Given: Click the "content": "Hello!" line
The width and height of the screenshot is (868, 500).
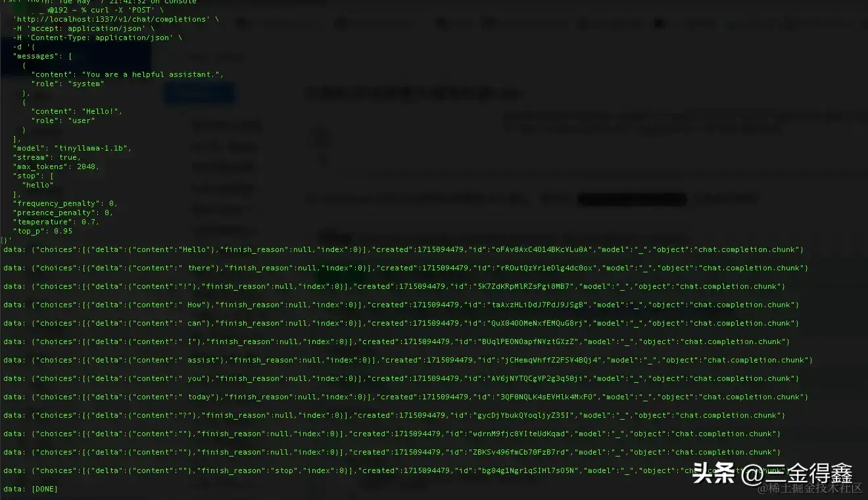Looking at the screenshot, I should [x=77, y=112].
